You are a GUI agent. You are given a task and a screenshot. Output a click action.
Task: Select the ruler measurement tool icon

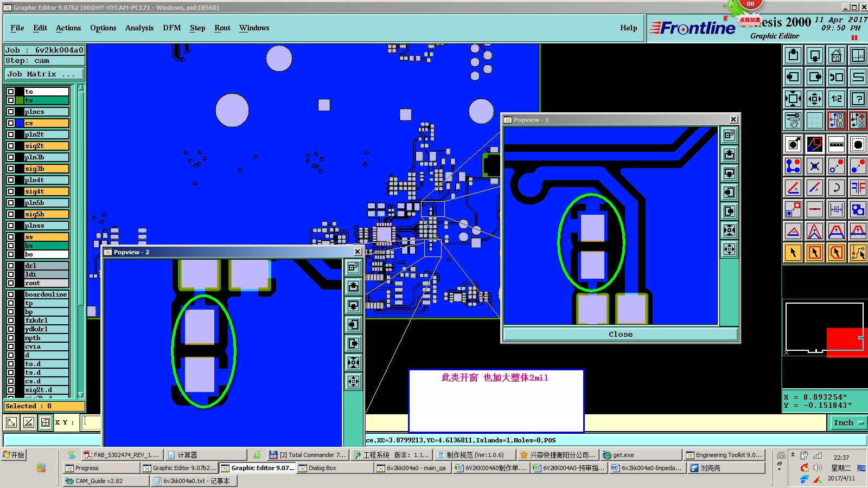pyautogui.click(x=837, y=144)
